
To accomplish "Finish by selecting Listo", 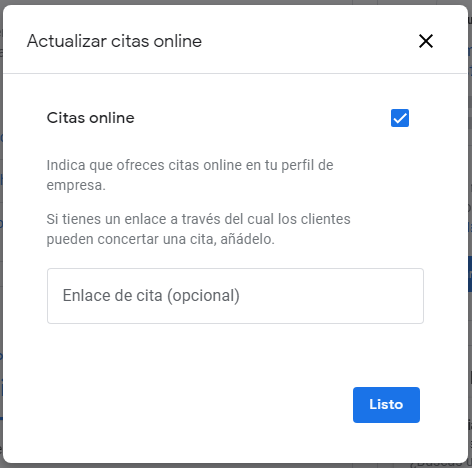I will (386, 405).
